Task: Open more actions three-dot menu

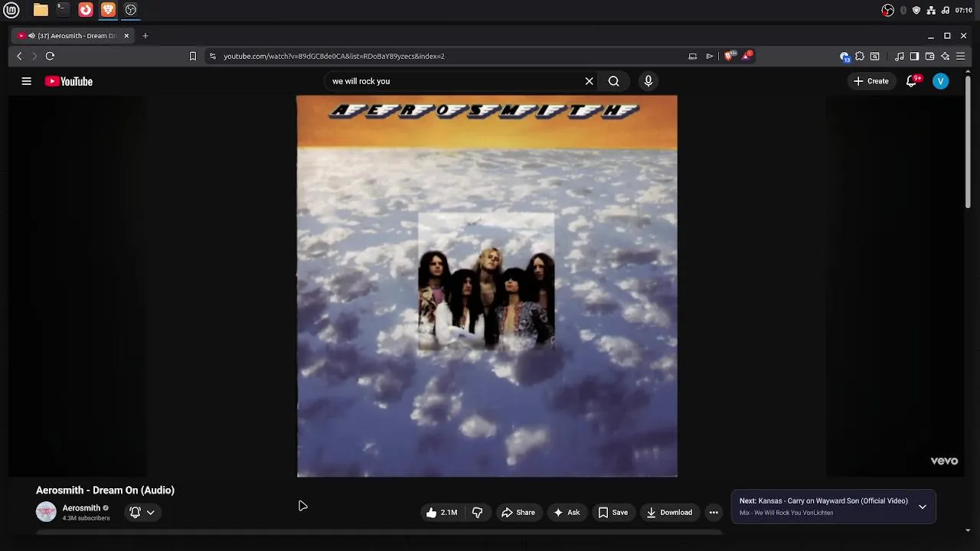Action: (x=714, y=513)
